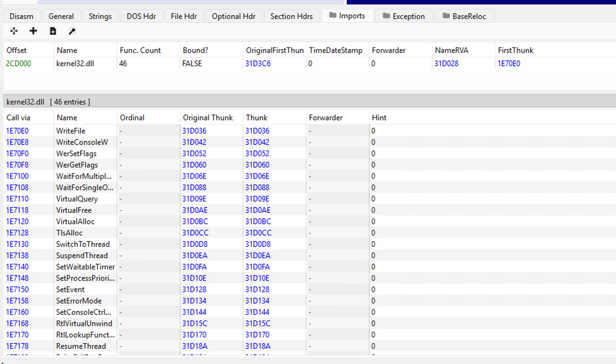Click folder icon on Exception tab

click(386, 16)
